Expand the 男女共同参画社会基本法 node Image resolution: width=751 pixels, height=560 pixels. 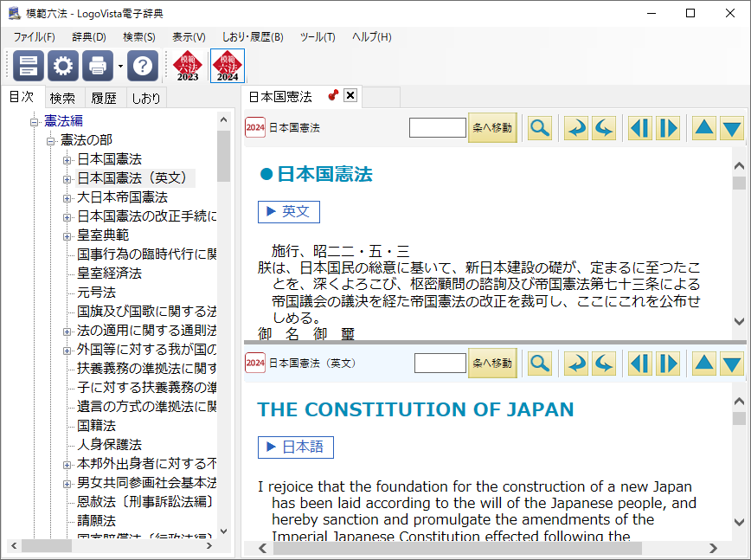pyautogui.click(x=67, y=484)
